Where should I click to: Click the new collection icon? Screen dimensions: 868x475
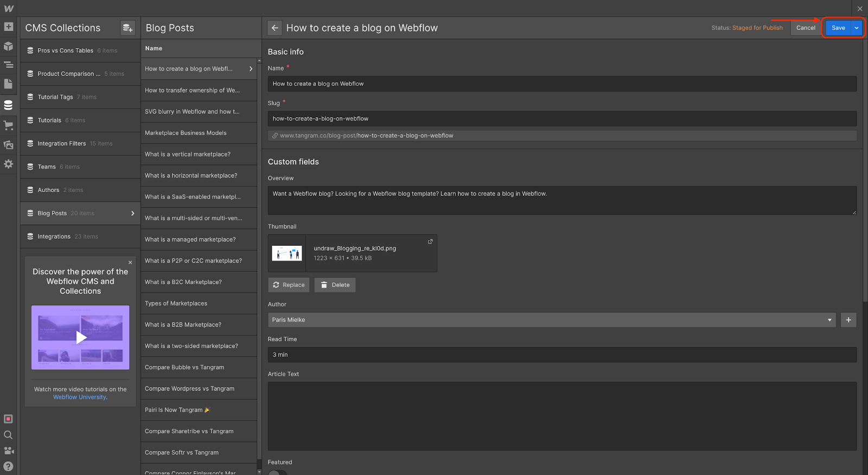(x=127, y=28)
